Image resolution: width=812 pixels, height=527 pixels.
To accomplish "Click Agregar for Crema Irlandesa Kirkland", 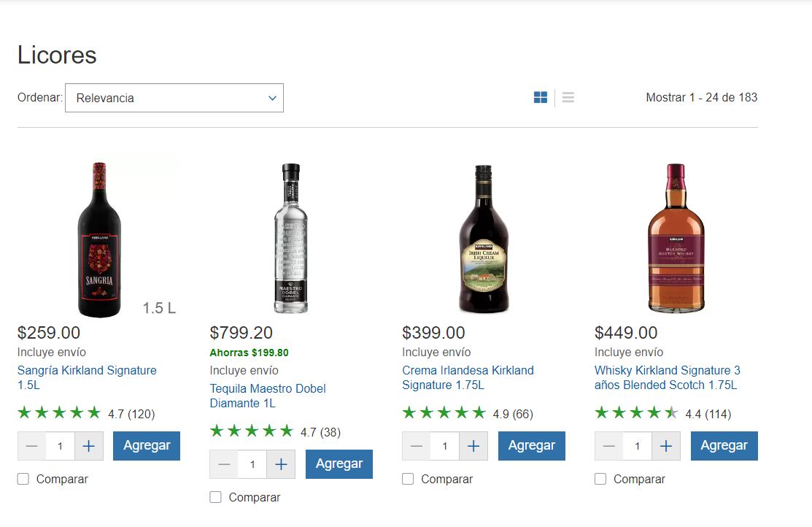I will point(531,445).
